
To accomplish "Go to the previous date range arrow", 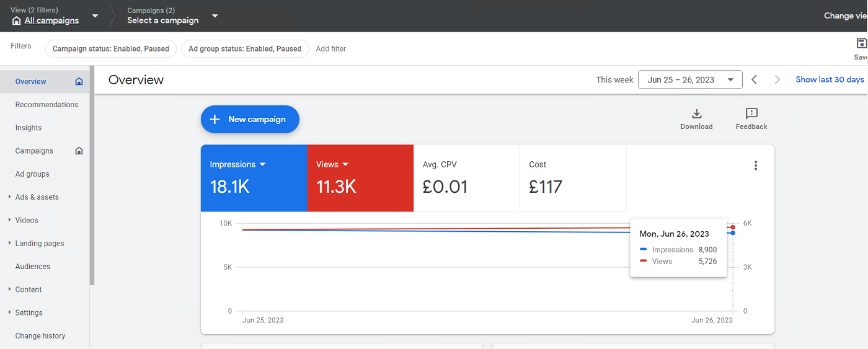I will tap(755, 79).
